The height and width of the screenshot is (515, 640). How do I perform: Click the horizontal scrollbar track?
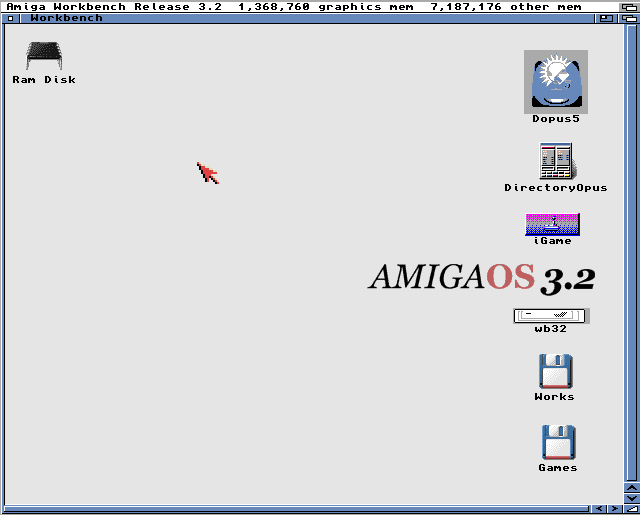(x=296, y=509)
